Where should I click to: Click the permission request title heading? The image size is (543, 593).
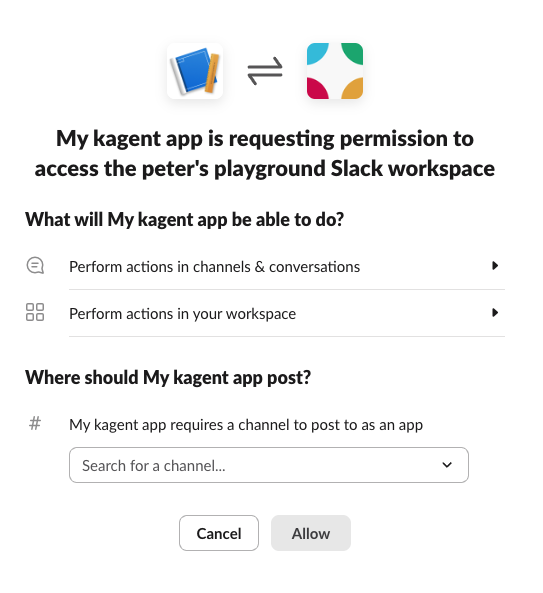pyautogui.click(x=265, y=153)
